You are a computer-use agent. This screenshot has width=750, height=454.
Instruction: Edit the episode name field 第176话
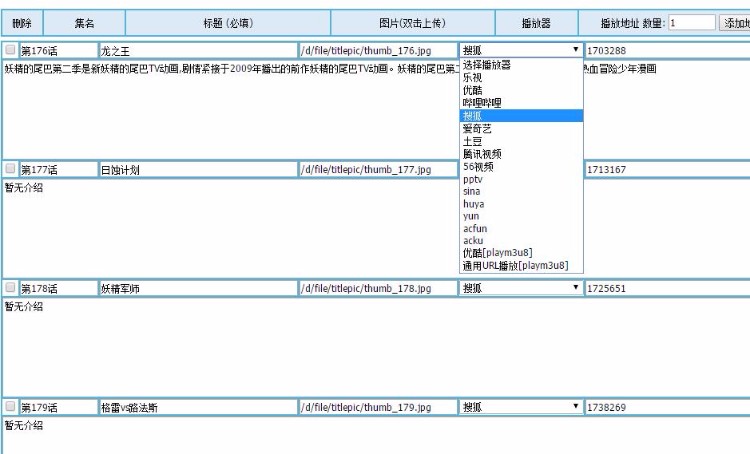point(58,50)
